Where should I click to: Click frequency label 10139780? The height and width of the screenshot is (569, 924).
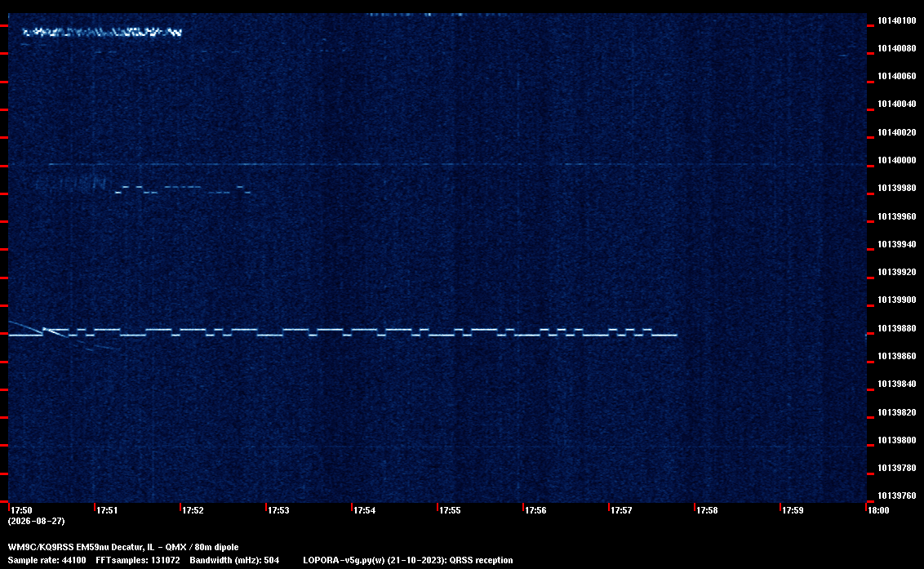coord(897,468)
